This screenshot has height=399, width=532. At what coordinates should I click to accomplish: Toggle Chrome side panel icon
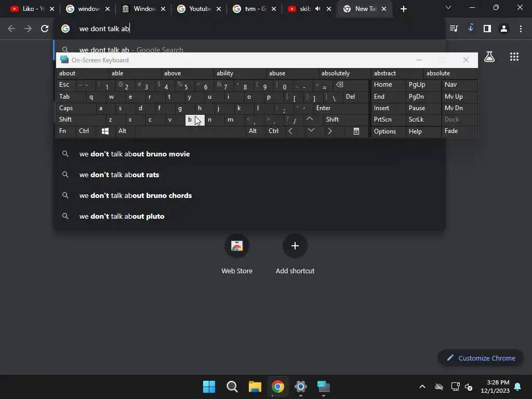[487, 29]
